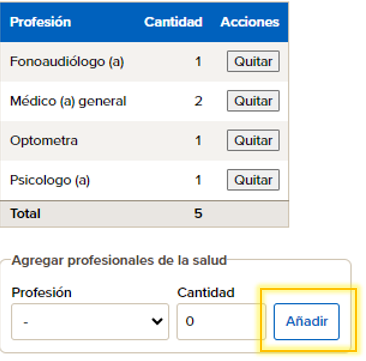The width and height of the screenshot is (366, 361).
Task: Click the Acciones column header
Action: (x=250, y=22)
